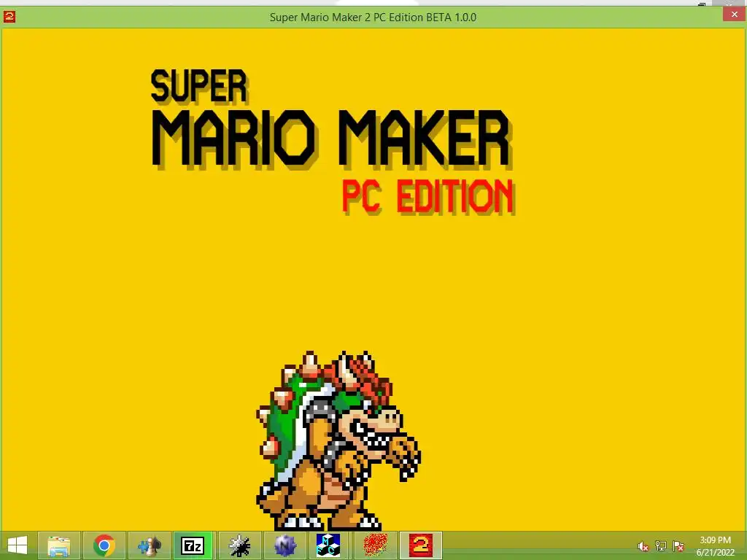747x560 pixels.
Task: Open the blue cubes taskbar icon
Action: [x=328, y=545]
